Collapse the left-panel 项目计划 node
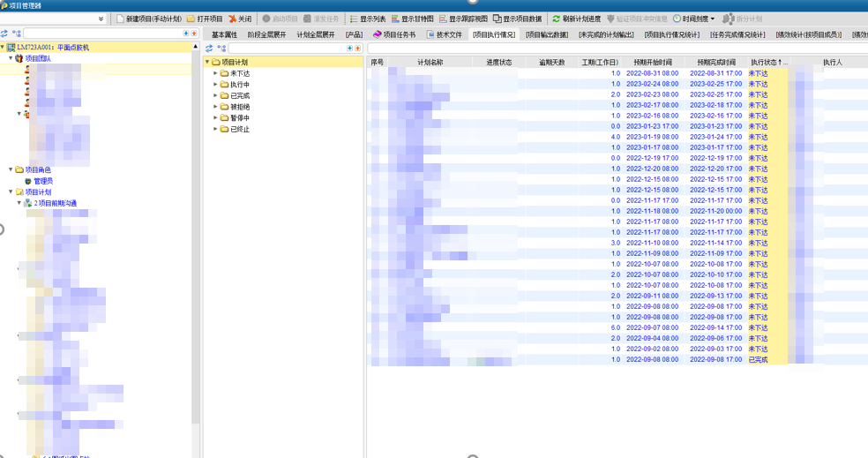This screenshot has width=868, height=458. coord(11,191)
